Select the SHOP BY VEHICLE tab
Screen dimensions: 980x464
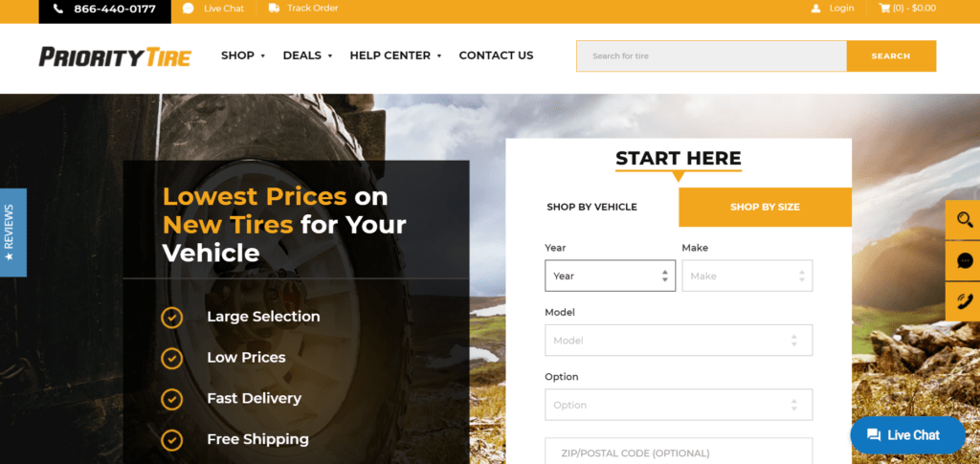591,208
